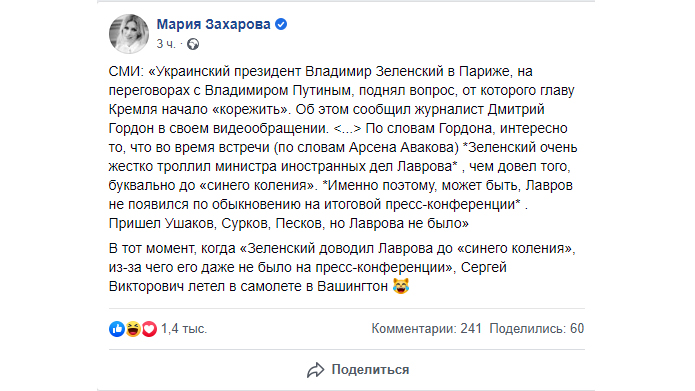695x391 pixels.
Task: Click the curved share arrow icon
Action: [x=316, y=370]
